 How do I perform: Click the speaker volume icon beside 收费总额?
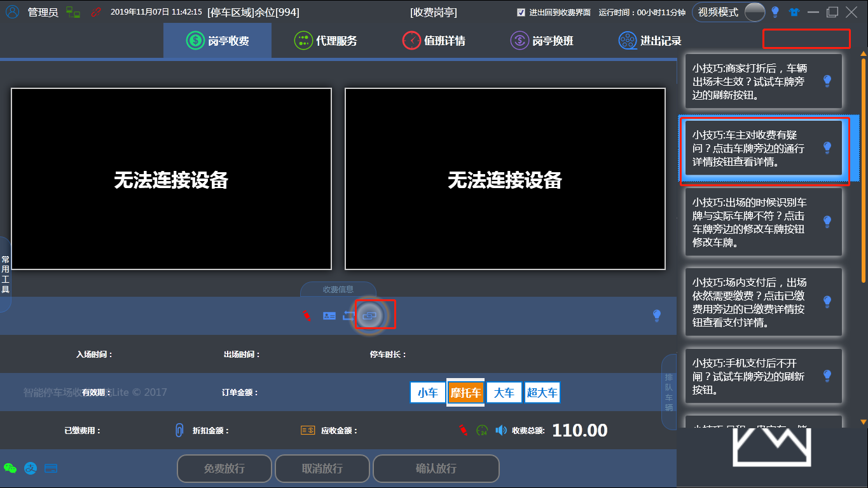click(x=501, y=430)
